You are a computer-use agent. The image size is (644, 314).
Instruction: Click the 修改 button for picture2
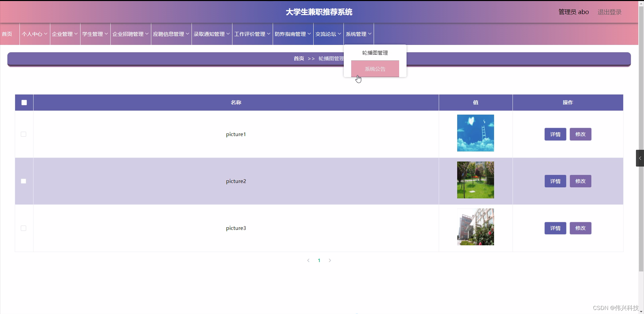580,181
